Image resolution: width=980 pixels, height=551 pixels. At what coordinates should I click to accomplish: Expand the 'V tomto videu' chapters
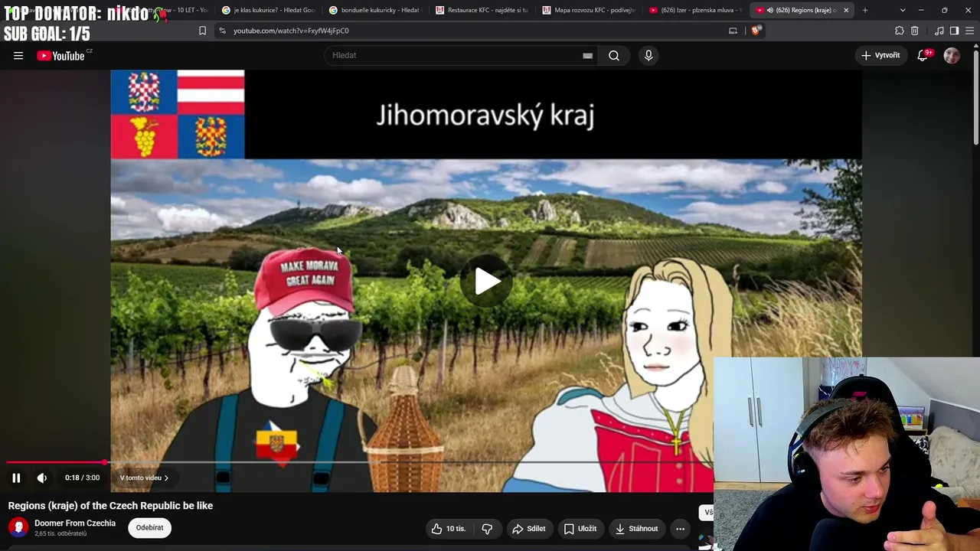[x=144, y=478]
